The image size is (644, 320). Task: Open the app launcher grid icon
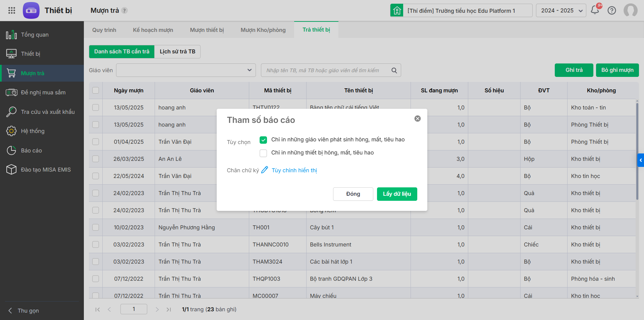[12, 10]
